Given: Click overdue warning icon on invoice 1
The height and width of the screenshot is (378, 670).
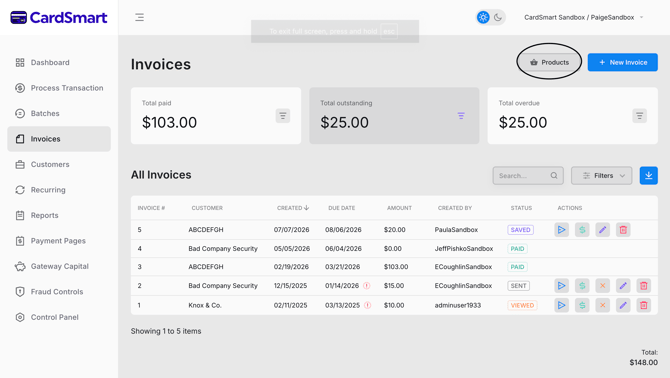Looking at the screenshot, I should [x=367, y=305].
